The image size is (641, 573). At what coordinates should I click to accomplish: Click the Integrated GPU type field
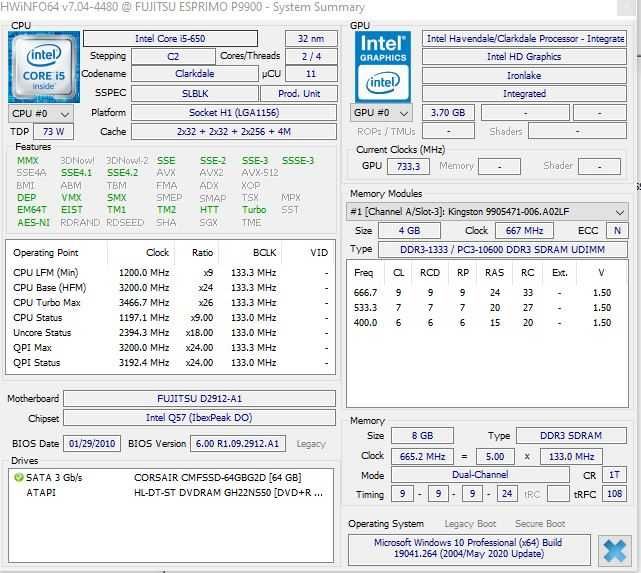524,94
